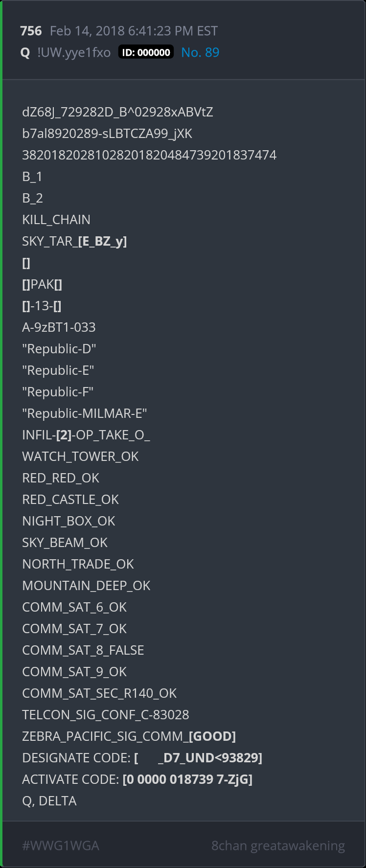
Task: Click post number 756 in the header
Action: [x=31, y=31]
